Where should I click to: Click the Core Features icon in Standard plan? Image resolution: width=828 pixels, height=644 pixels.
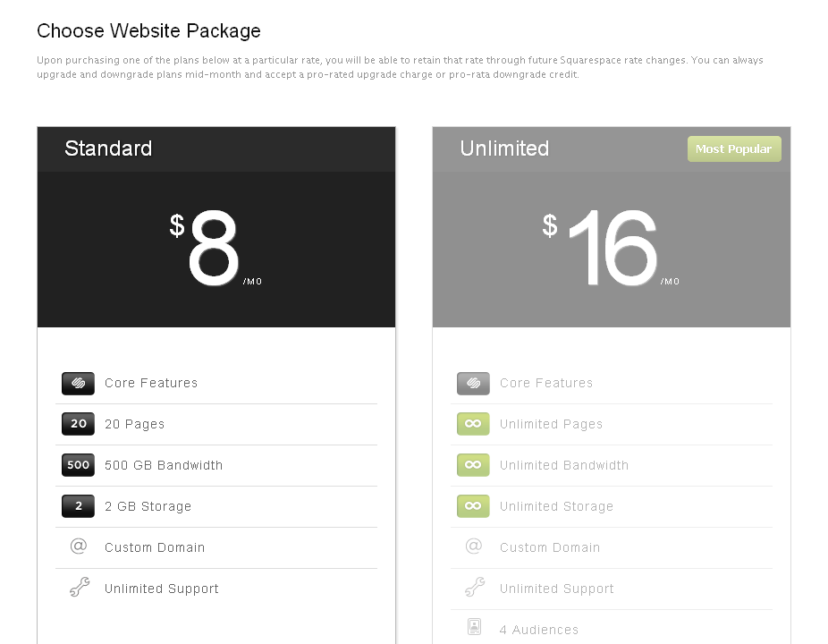(x=78, y=383)
